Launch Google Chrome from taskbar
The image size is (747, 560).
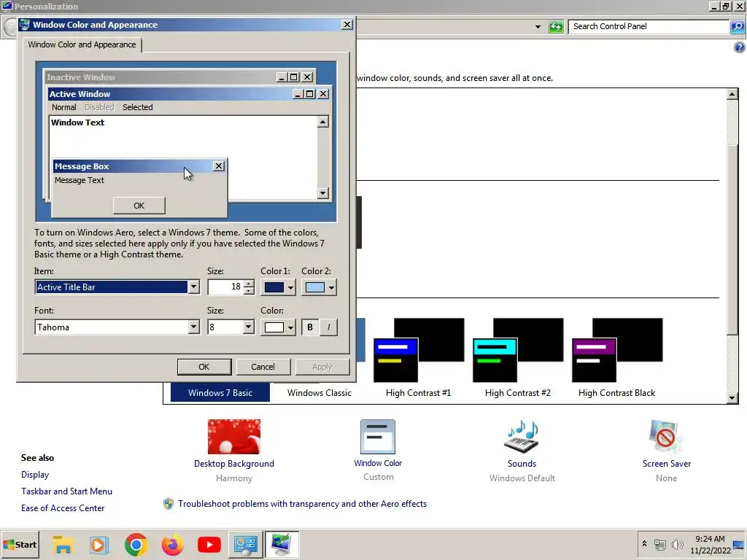(x=136, y=544)
